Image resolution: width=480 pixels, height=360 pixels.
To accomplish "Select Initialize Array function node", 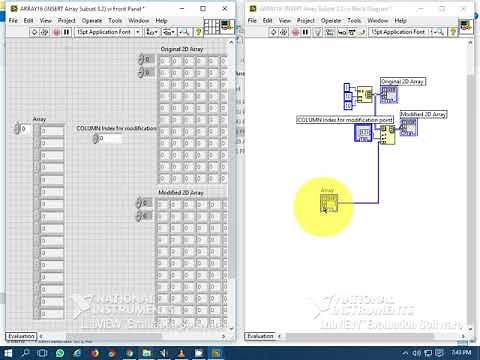I will tap(364, 95).
